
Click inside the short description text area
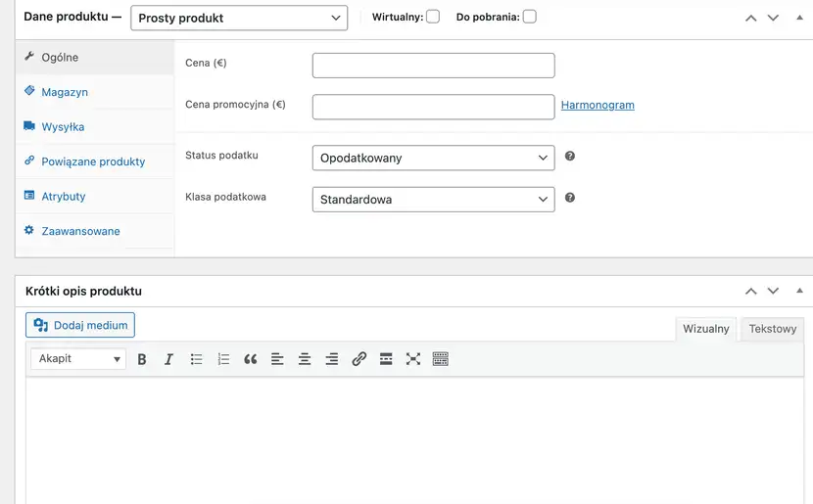click(x=414, y=440)
